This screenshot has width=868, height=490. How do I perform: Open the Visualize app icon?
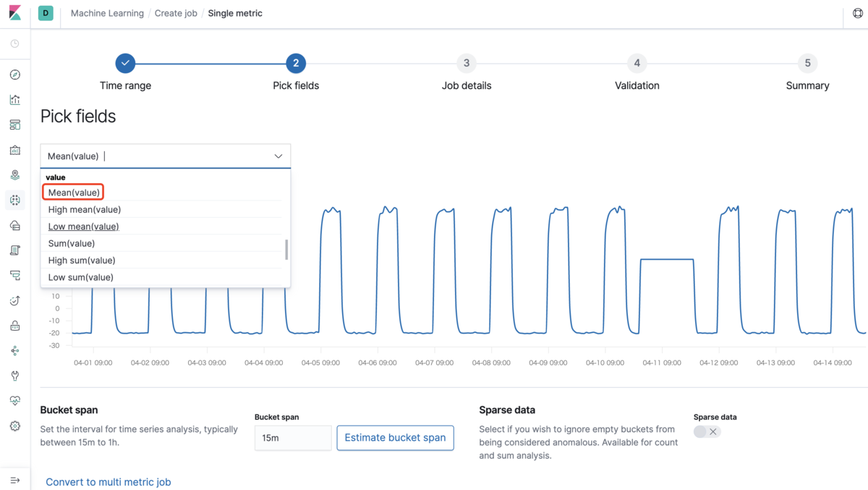click(x=14, y=100)
